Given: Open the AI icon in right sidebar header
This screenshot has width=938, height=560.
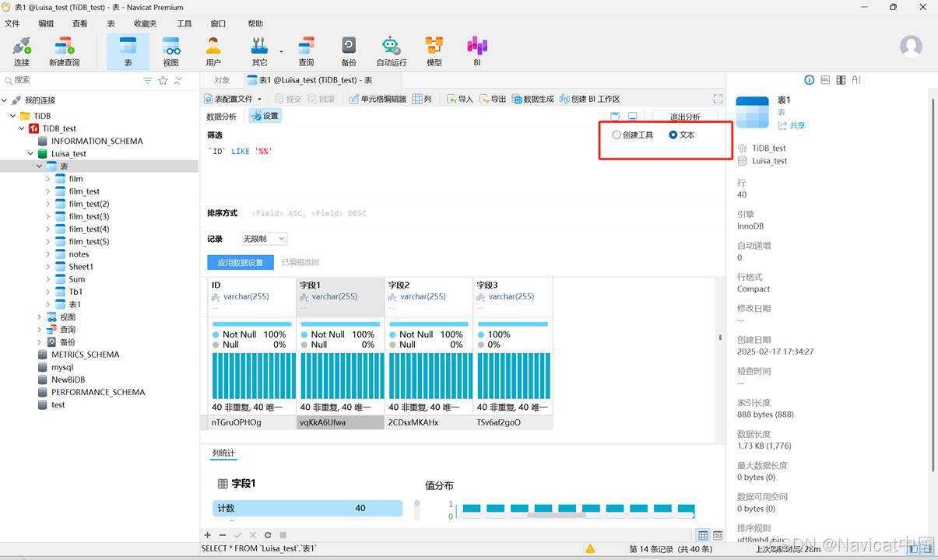Looking at the screenshot, I should click(x=856, y=80).
